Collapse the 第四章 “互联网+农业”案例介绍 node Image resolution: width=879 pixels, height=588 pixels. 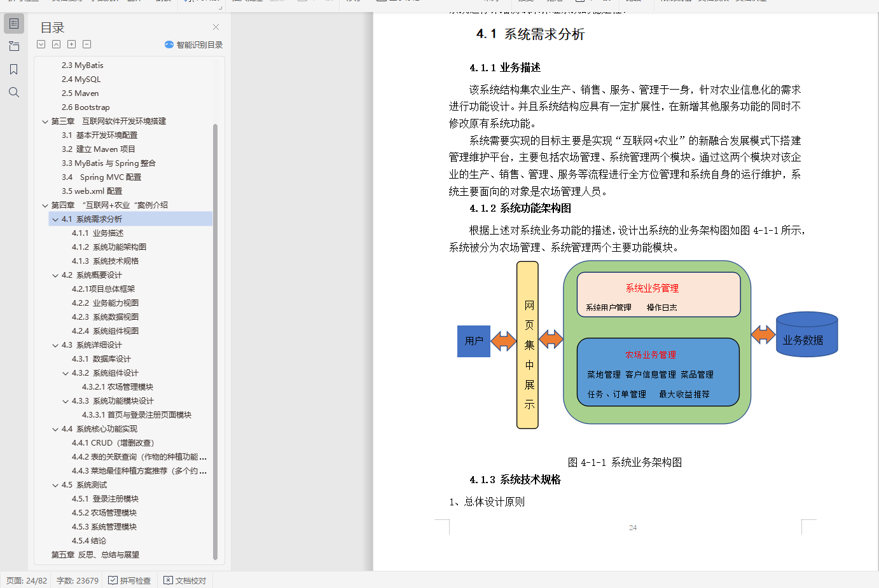tap(45, 205)
